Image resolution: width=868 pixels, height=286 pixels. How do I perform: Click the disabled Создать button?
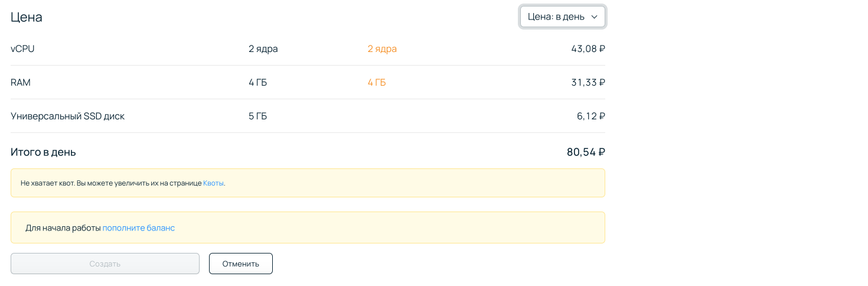(105, 264)
